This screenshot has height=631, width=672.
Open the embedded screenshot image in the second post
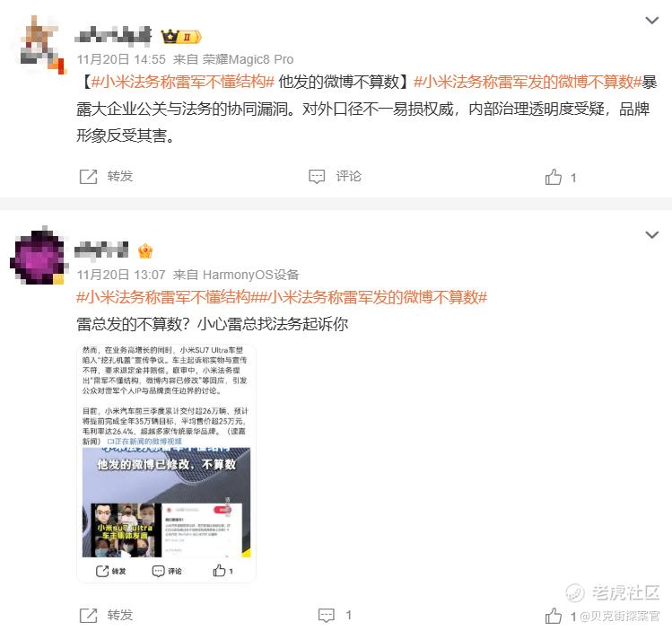(x=166, y=463)
